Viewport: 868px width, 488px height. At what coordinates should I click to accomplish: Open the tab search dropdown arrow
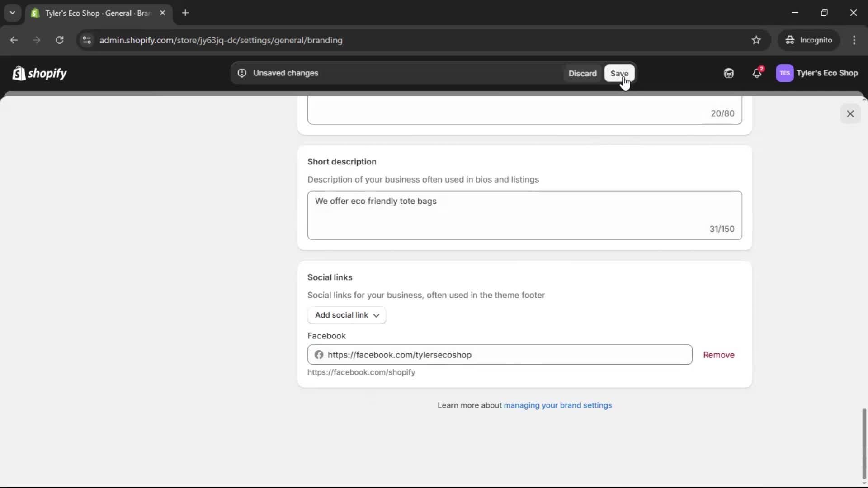pyautogui.click(x=12, y=13)
